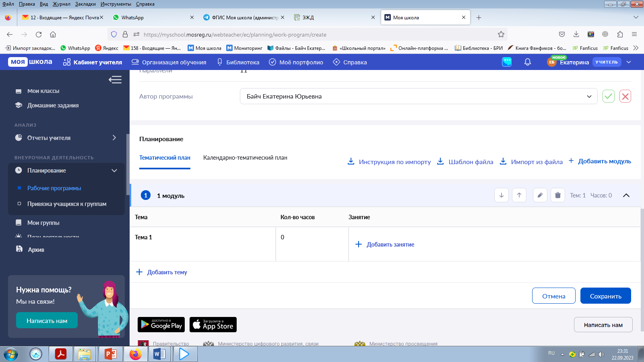The width and height of the screenshot is (644, 362).
Task: Open the file explorer taskbar icon
Action: (85, 354)
